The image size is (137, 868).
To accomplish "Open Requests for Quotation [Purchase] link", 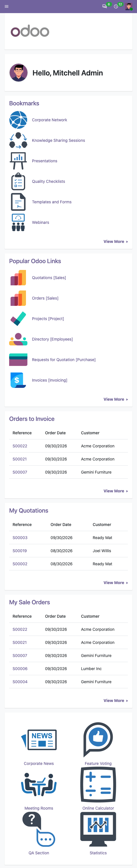I will point(64,360).
